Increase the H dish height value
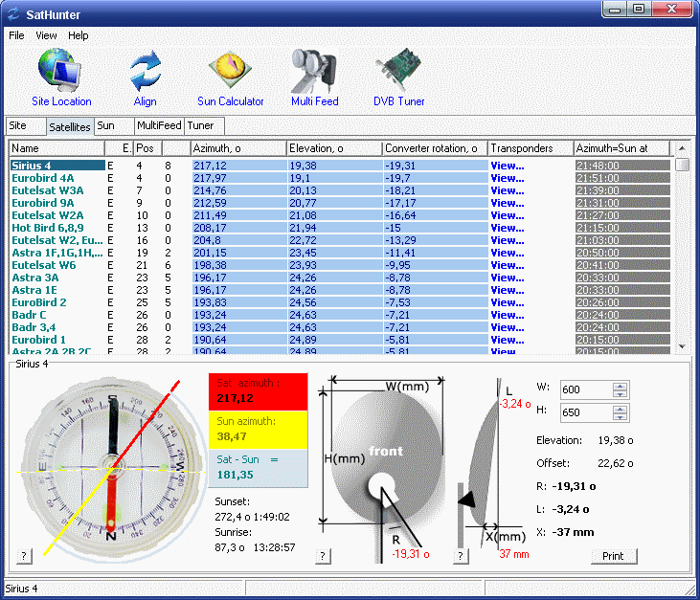This screenshot has height=600, width=700. tap(620, 409)
